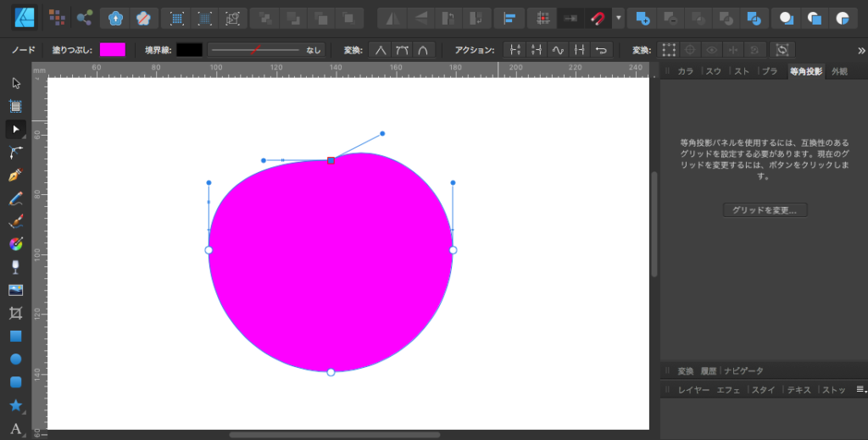Image resolution: width=868 pixels, height=440 pixels.
Task: Convert node to smooth with 変換 button
Action: 402,50
